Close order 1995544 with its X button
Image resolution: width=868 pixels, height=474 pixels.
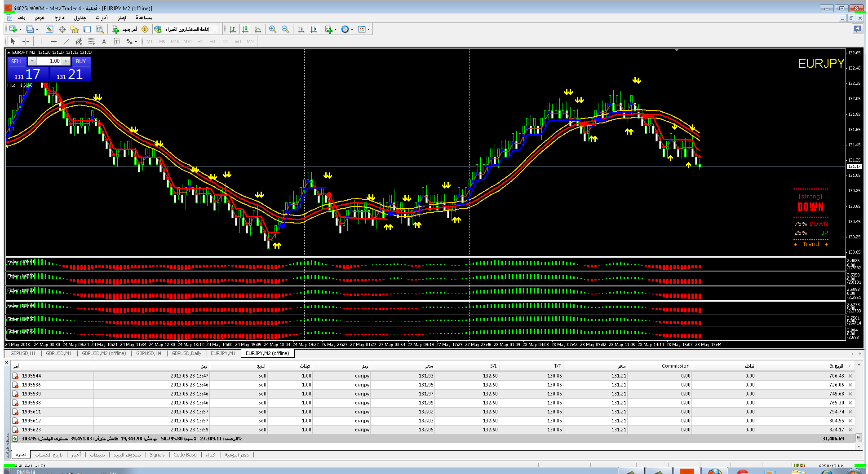point(850,376)
